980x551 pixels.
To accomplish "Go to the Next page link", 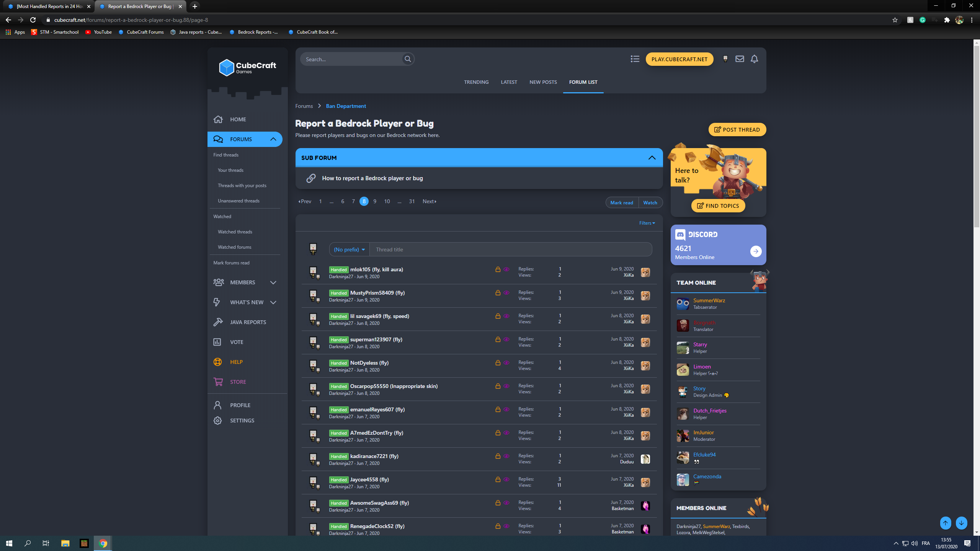I will click(429, 201).
